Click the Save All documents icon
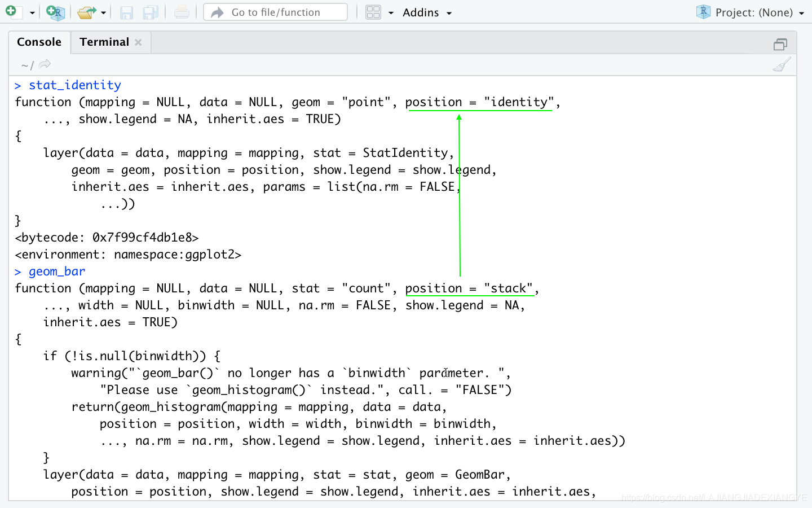 (x=150, y=12)
